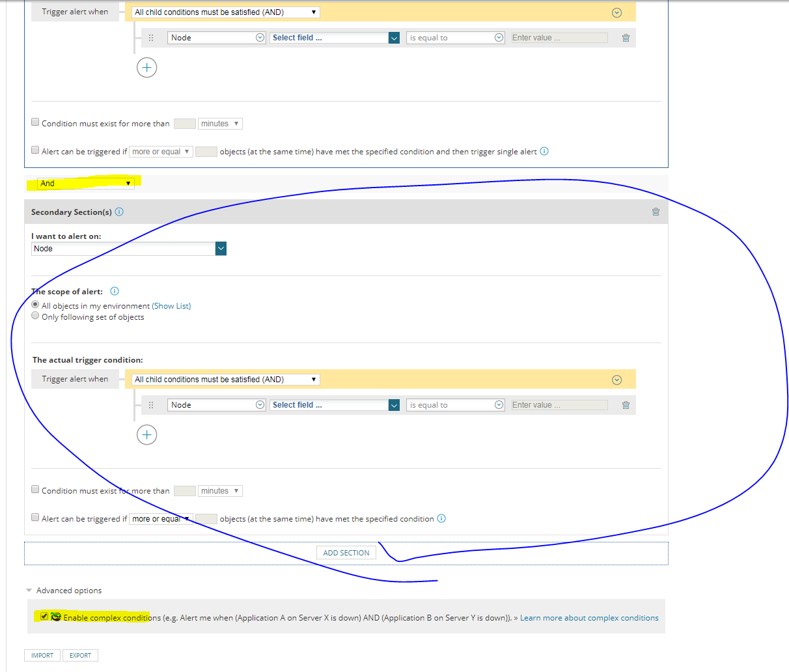
Task: Click the ADD SECTION button
Action: [x=346, y=553]
